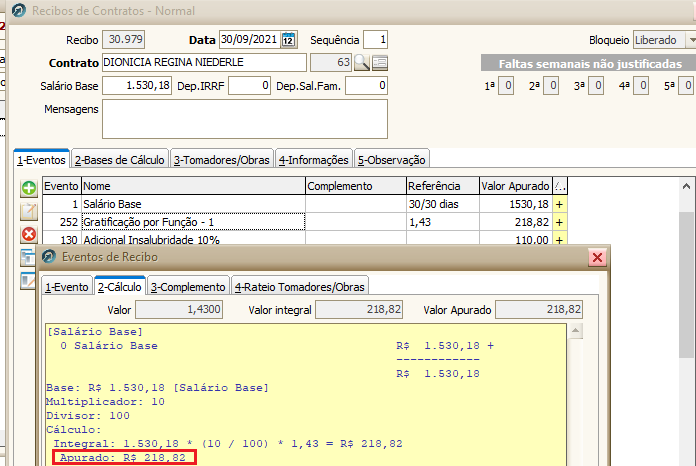Click the Data date field
The image size is (696, 466).
(x=250, y=39)
